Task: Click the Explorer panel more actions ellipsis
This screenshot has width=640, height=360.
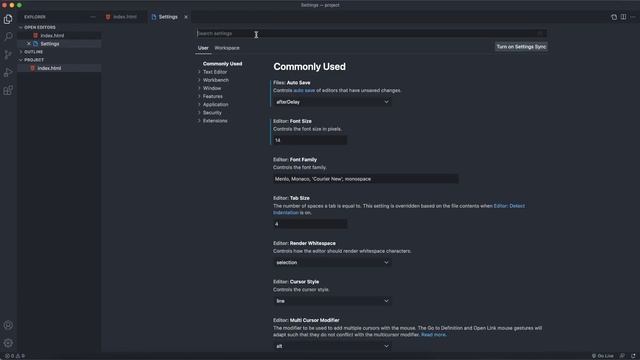Action: pos(93,17)
